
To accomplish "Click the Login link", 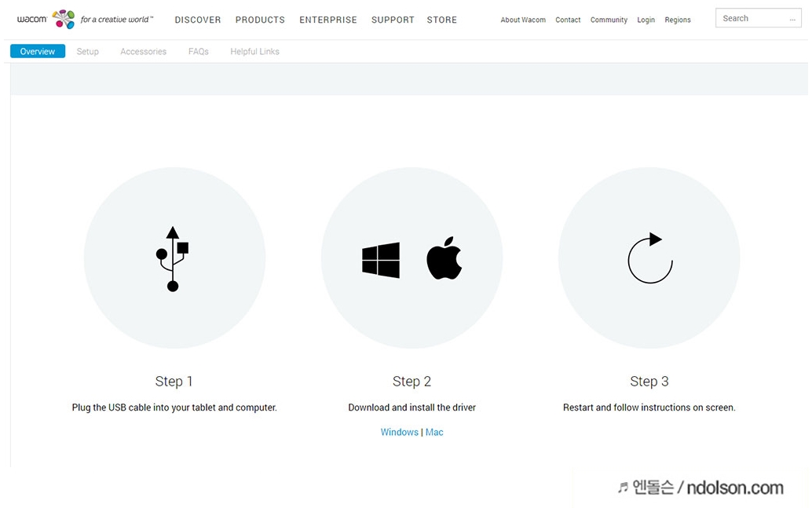I will (646, 20).
